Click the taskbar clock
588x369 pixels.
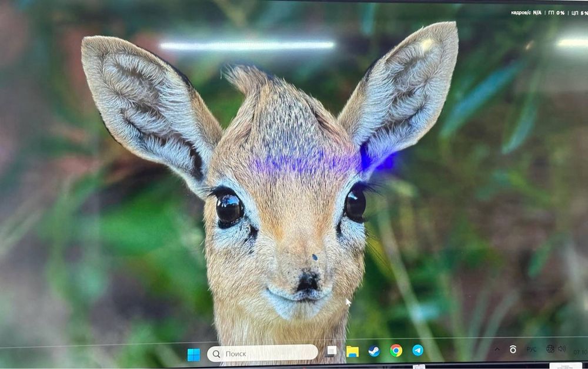(x=580, y=352)
